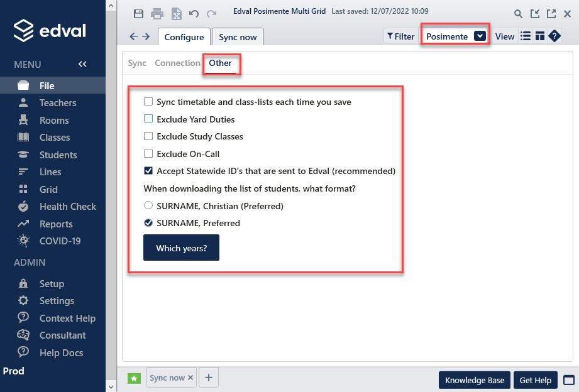Open the Connection sub-tab
The width and height of the screenshot is (579, 392).
pyautogui.click(x=177, y=63)
